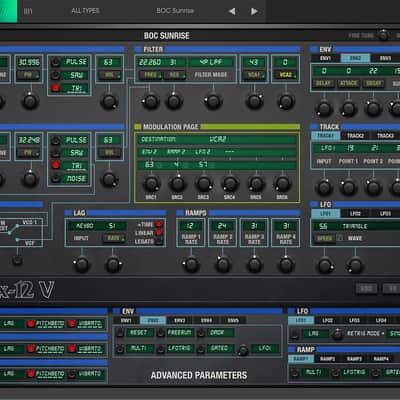
Task: Select the ENV1 tab in upper panel
Action: pos(325,58)
